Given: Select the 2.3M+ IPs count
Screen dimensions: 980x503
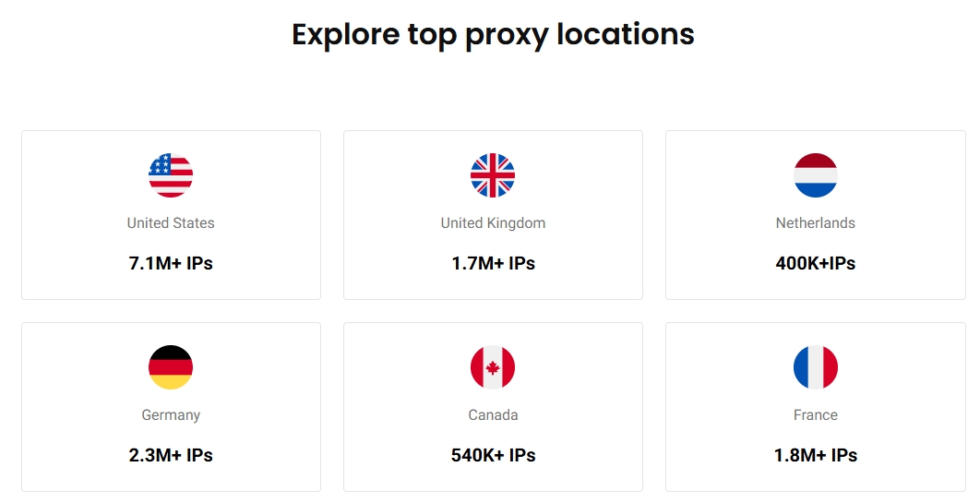Looking at the screenshot, I should tap(171, 455).
